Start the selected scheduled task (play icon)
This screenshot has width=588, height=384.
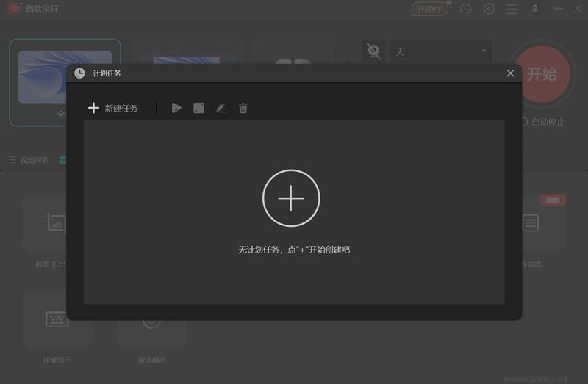(x=176, y=108)
